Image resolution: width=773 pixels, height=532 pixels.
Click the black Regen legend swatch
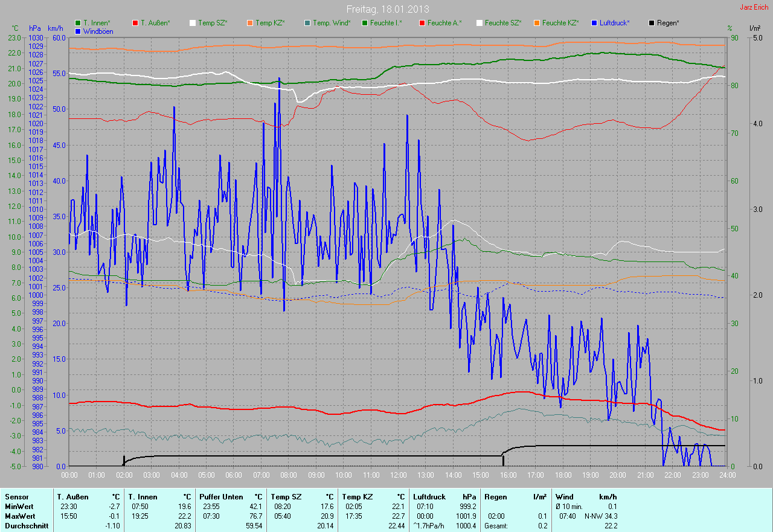pyautogui.click(x=652, y=23)
